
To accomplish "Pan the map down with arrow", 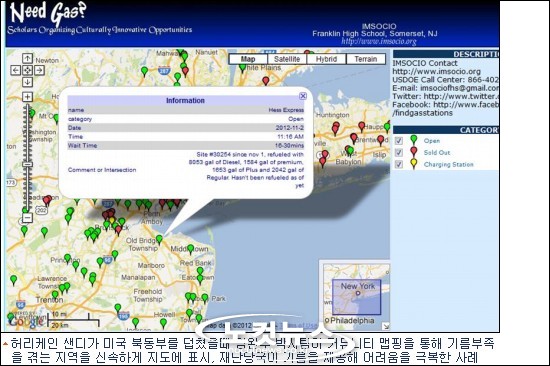I will pos(27,82).
